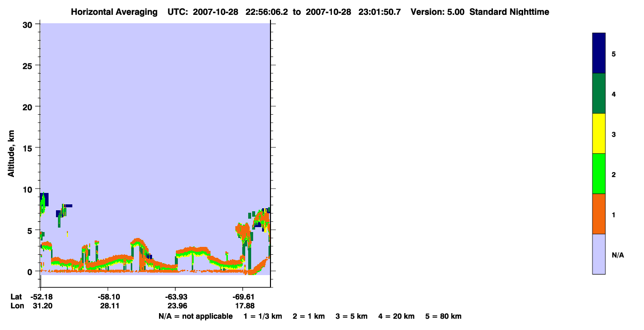Viewport: 644px width, 330px height.
Task: Click the altitude tick label '10'
Action: pyautogui.click(x=29, y=189)
